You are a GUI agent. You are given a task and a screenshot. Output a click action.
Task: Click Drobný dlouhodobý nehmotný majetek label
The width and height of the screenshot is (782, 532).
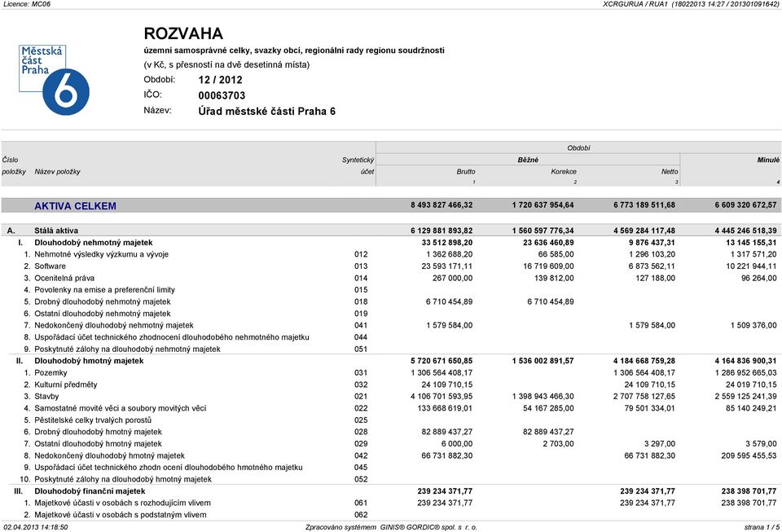pos(103,301)
